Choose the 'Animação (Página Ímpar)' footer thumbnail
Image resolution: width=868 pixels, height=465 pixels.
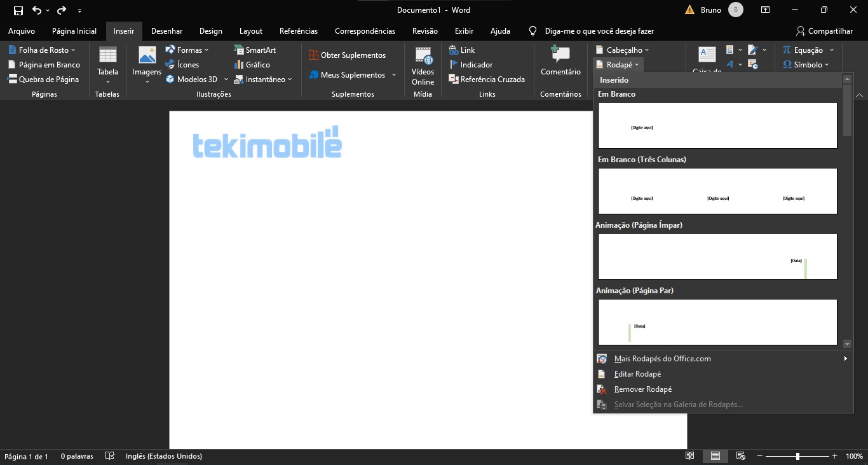(717, 256)
